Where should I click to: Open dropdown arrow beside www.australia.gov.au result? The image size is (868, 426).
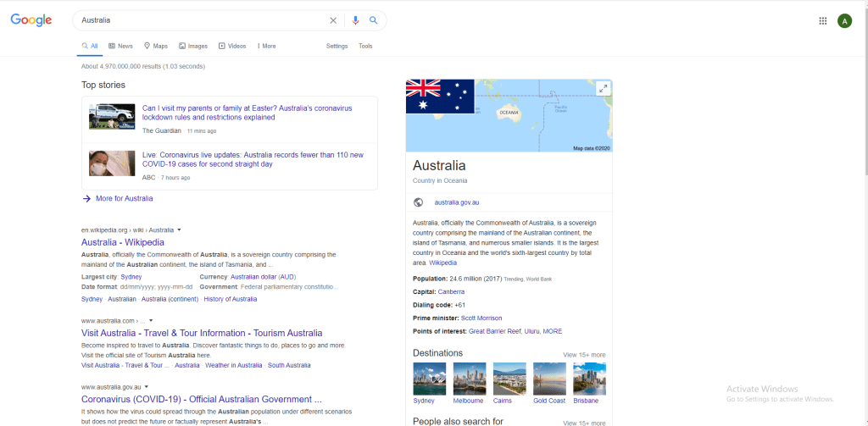147,387
